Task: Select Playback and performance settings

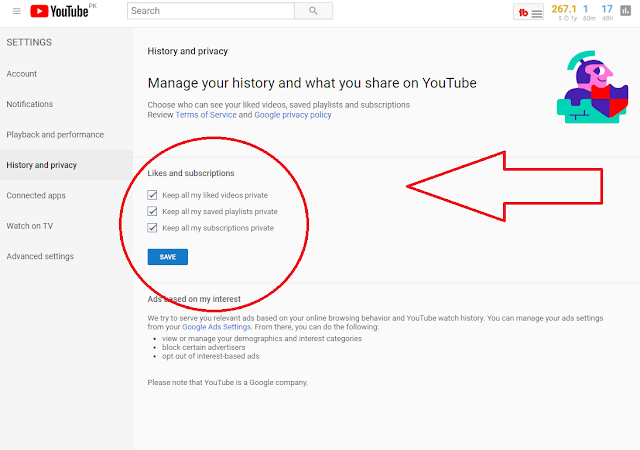Action: click(x=55, y=135)
